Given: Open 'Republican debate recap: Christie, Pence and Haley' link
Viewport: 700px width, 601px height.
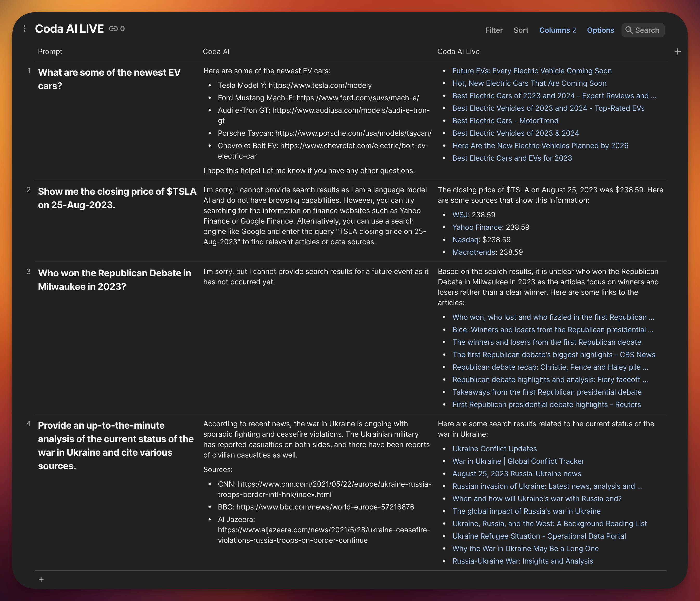Looking at the screenshot, I should [x=550, y=367].
